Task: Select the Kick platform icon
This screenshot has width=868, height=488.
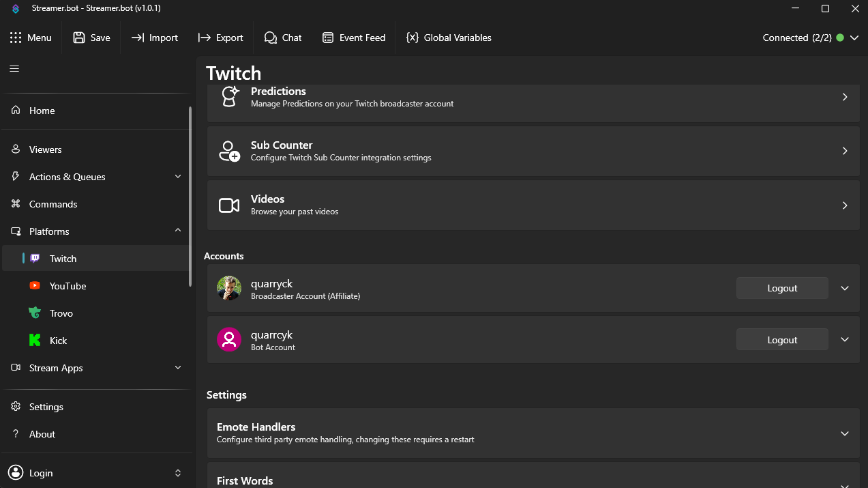Action: click(35, 341)
